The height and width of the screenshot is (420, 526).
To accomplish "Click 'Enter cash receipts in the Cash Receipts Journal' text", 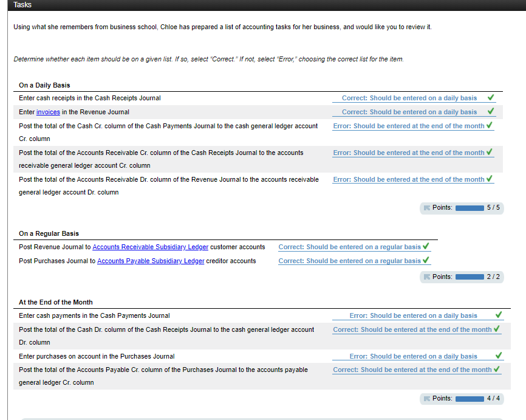I will [x=89, y=98].
